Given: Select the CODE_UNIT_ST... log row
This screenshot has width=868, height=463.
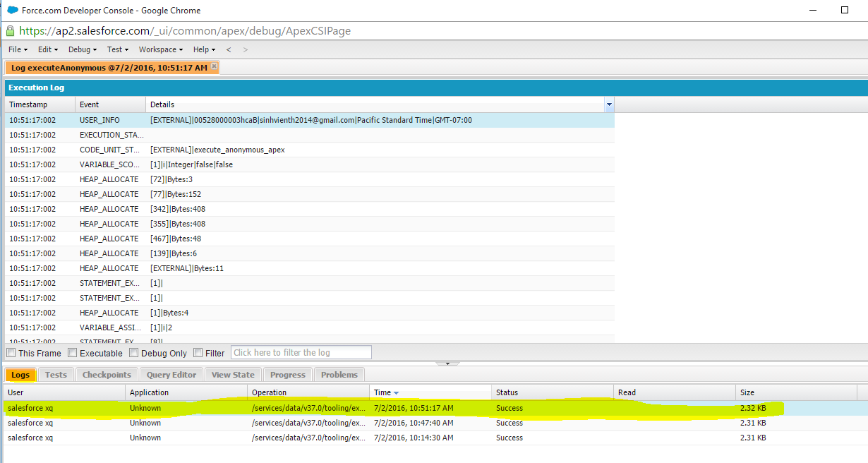Looking at the screenshot, I should pos(310,150).
